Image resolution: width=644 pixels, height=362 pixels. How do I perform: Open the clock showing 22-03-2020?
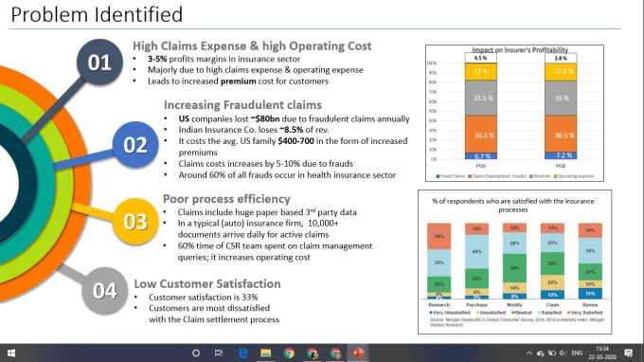(x=602, y=353)
